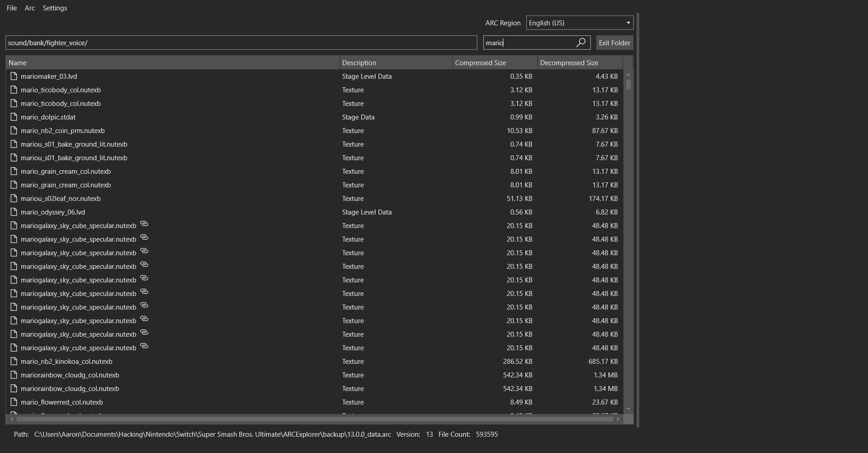Click the horizontal scrollbar left arrow

click(x=11, y=419)
